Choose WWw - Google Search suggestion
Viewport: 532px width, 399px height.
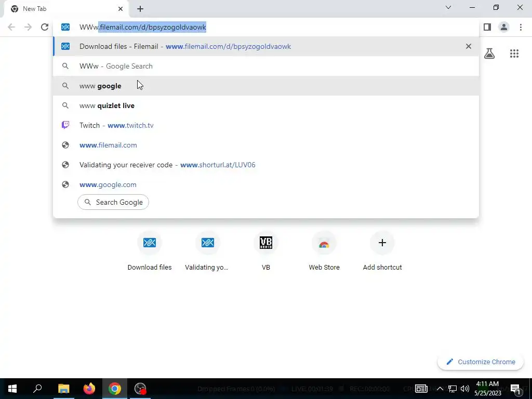tap(266, 66)
